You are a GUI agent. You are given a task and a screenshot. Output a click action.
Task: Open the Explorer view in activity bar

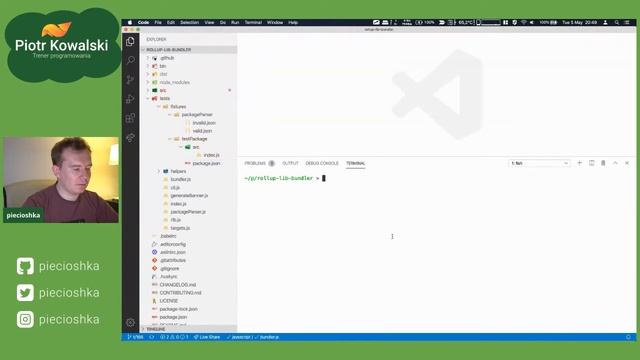click(x=130, y=41)
